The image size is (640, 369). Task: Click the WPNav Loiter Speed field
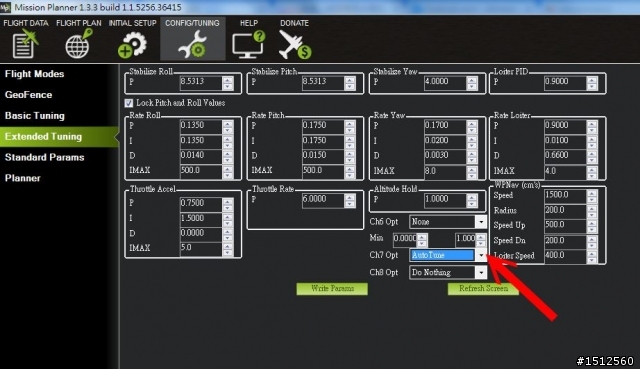pos(565,256)
